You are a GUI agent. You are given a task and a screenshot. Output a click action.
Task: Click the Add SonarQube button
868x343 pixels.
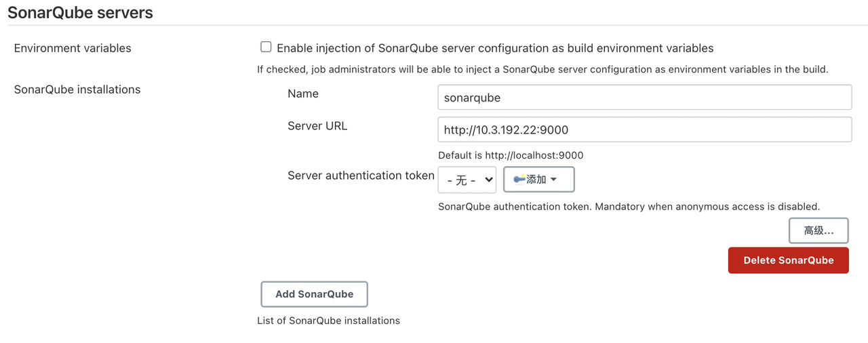tap(314, 294)
